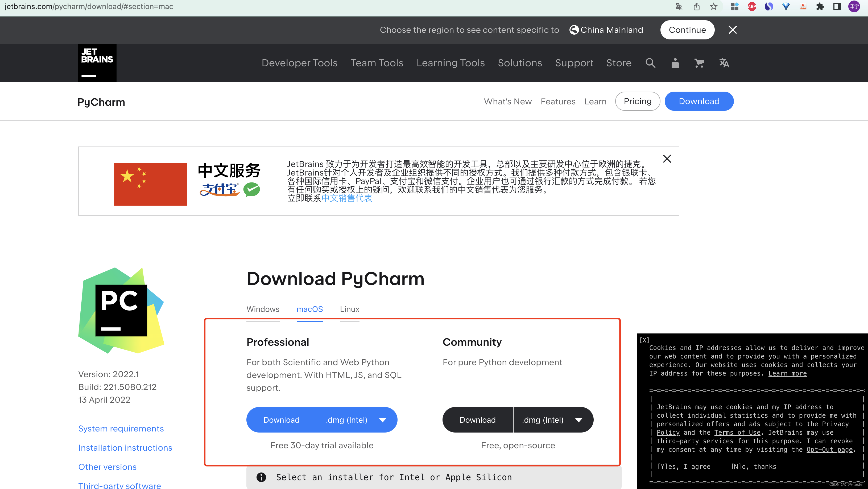Click the AdBlock Plus extension icon
Screen dimensions: 868x489
752,7
